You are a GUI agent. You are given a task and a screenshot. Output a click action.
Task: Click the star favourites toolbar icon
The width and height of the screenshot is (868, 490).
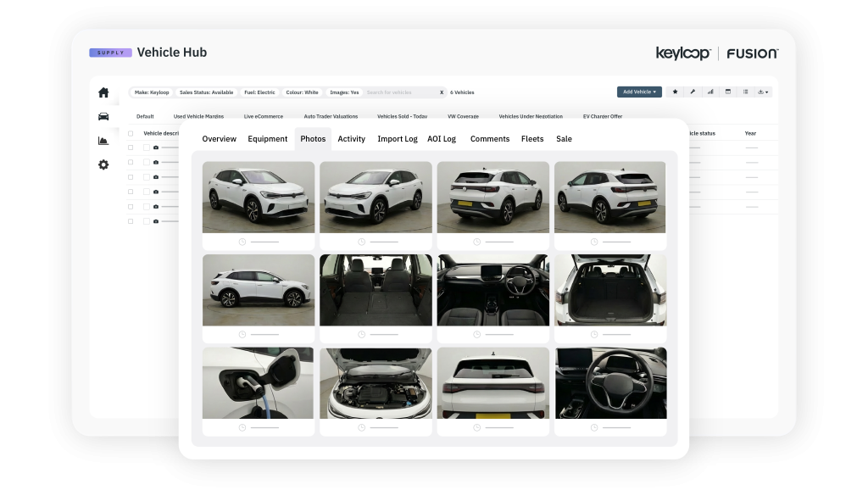click(675, 92)
